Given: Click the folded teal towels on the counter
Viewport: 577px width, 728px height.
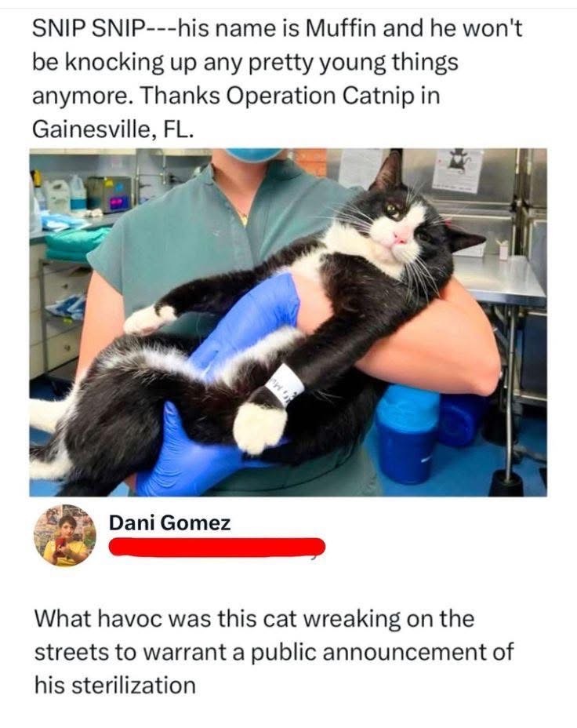Looking at the screenshot, I should [77, 243].
